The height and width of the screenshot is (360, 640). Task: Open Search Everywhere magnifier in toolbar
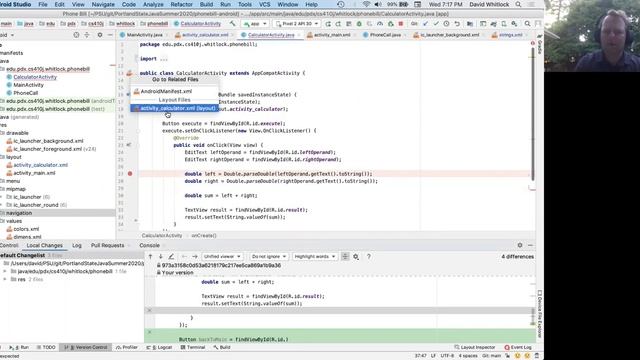[527, 24]
